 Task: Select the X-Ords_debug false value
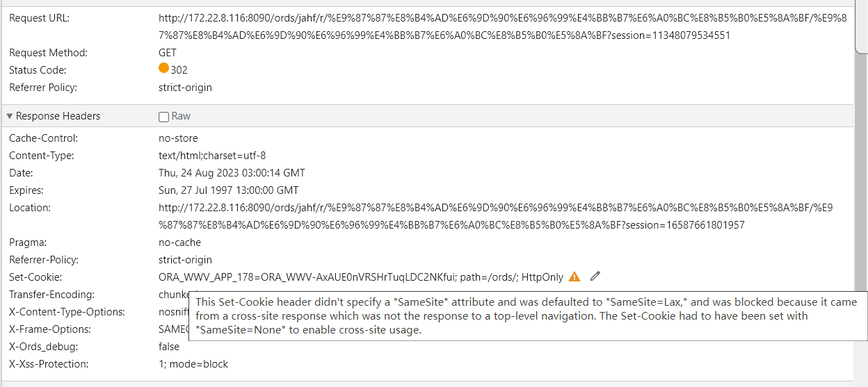[169, 347]
